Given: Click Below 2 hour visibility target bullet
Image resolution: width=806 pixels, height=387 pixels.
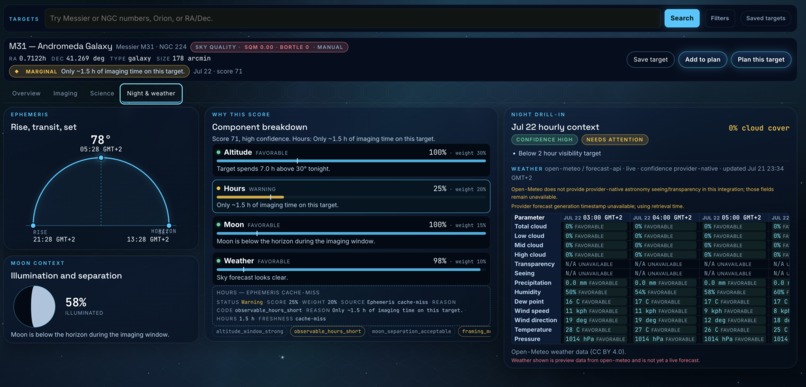Looking at the screenshot, I should [x=560, y=153].
